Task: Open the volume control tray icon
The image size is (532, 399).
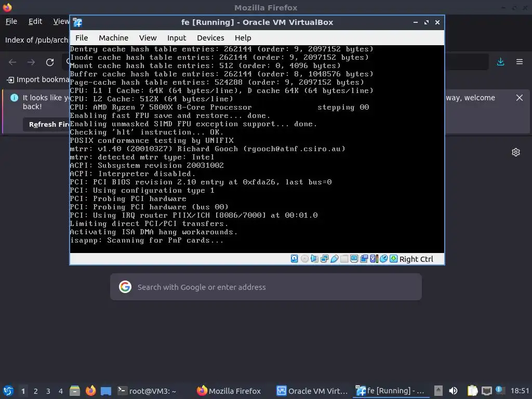Action: click(x=453, y=391)
